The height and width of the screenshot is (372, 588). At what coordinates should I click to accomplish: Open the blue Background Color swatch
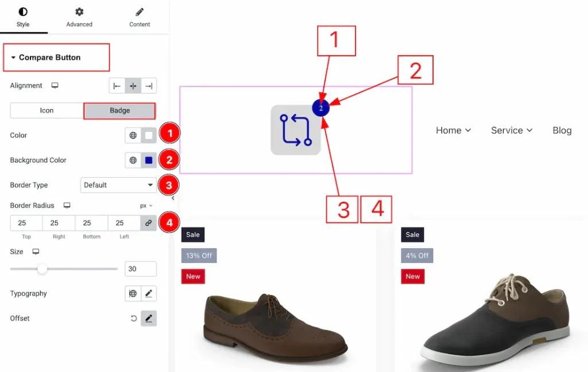(149, 160)
